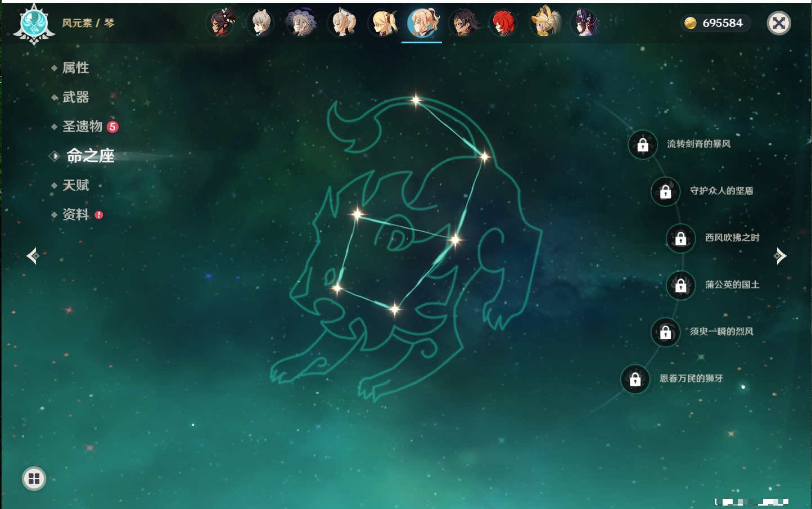
Task: Click the lock icon beside 蒲公英的国土
Action: [x=681, y=285]
